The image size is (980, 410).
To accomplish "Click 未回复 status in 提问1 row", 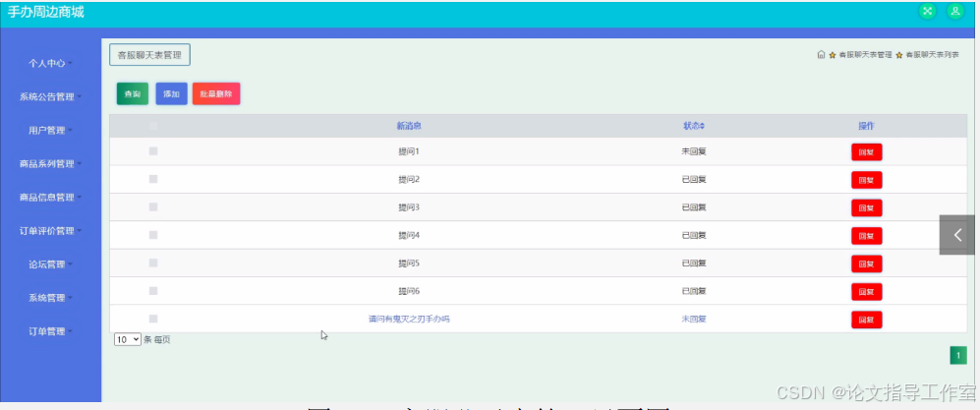I will tap(694, 151).
